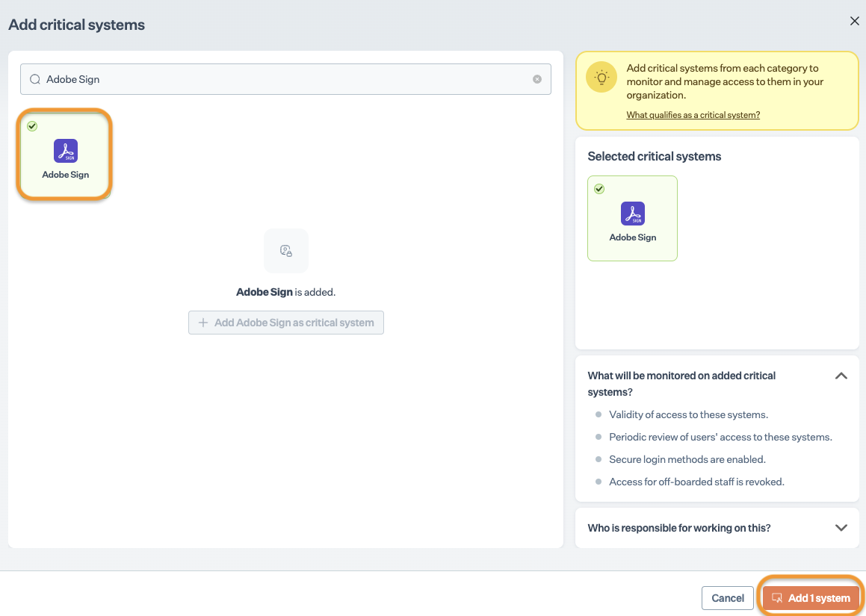The height and width of the screenshot is (616, 866).
Task: Click Add 1 system button
Action: click(811, 598)
